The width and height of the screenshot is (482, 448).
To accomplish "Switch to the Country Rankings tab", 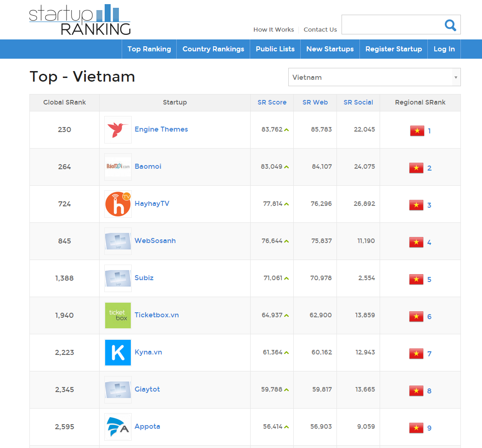I will pyautogui.click(x=213, y=49).
